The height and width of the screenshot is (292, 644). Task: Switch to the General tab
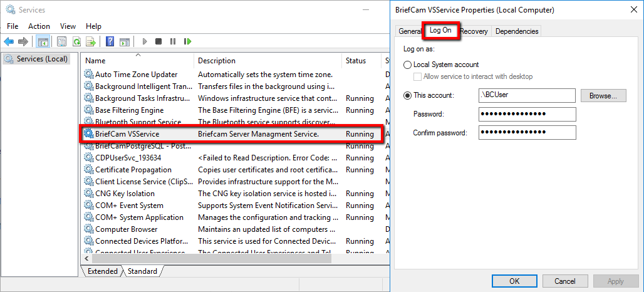click(x=410, y=31)
